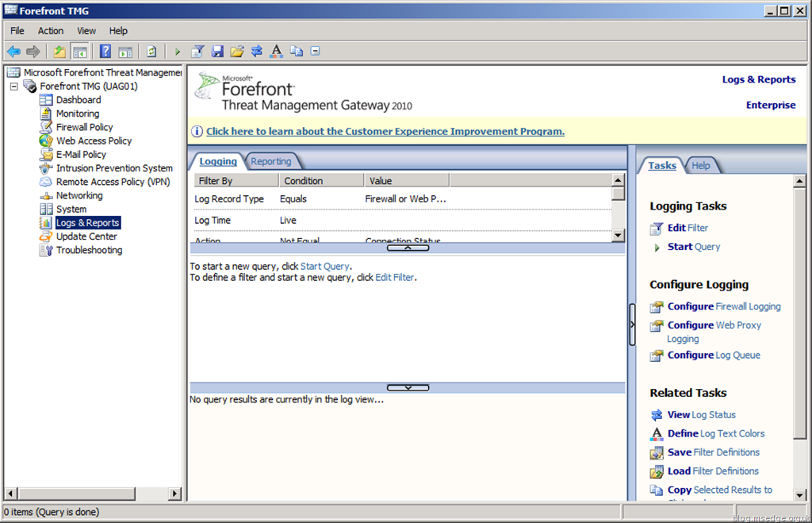812x523 pixels.
Task: Click the Back arrow in the toolbar
Action: pyautogui.click(x=13, y=52)
